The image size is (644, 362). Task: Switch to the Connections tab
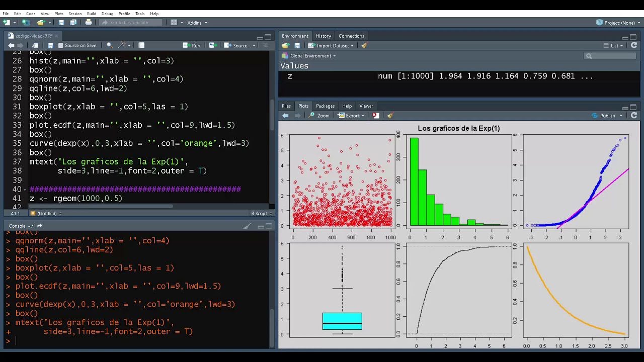click(351, 36)
